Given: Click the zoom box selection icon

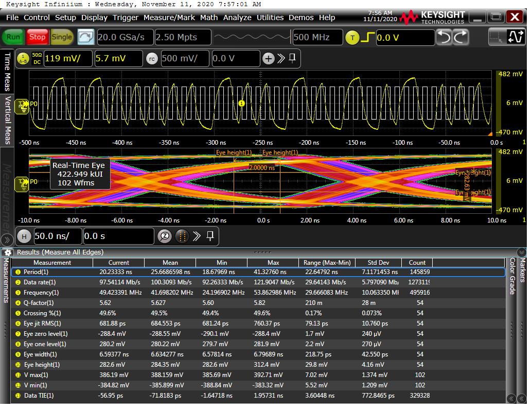Looking at the screenshot, I should click(x=496, y=38).
